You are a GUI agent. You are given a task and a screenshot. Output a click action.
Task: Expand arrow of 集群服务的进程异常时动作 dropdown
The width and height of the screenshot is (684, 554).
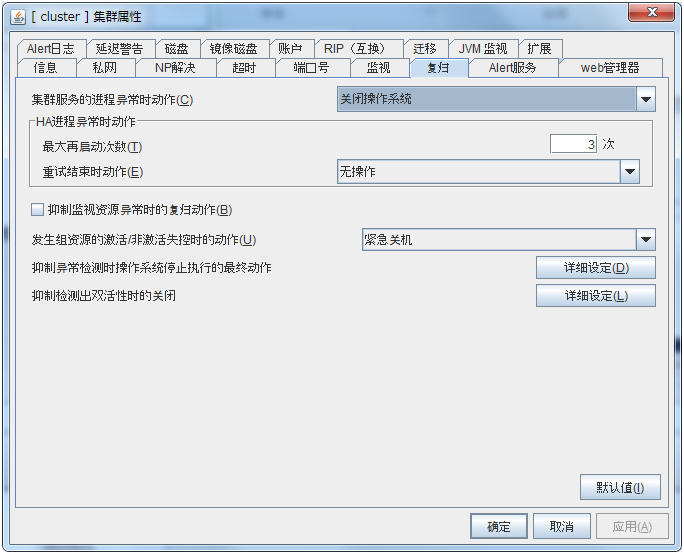coord(646,99)
